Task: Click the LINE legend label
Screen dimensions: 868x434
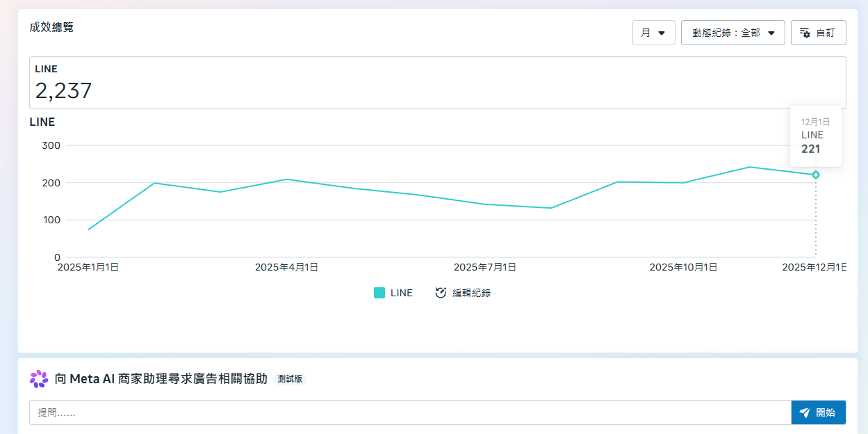Action: click(402, 293)
